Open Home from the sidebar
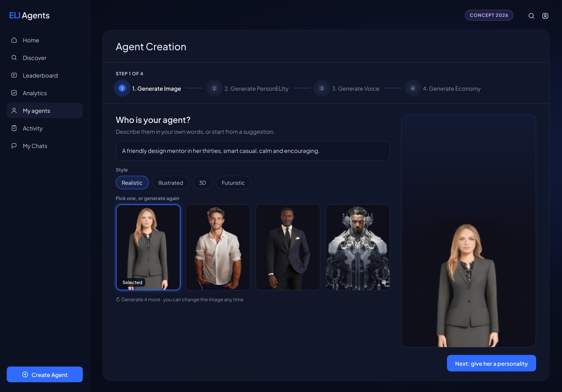Image resolution: width=562 pixels, height=392 pixels. click(x=45, y=40)
